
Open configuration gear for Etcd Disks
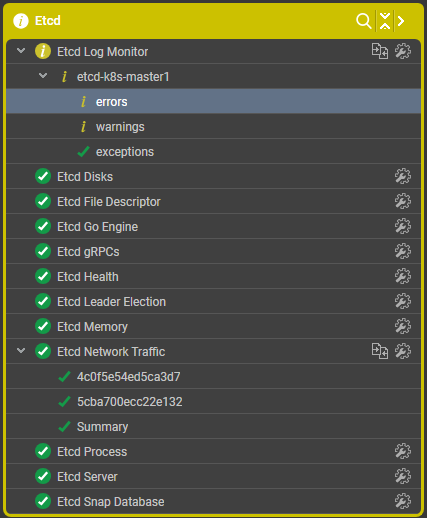pyautogui.click(x=403, y=176)
